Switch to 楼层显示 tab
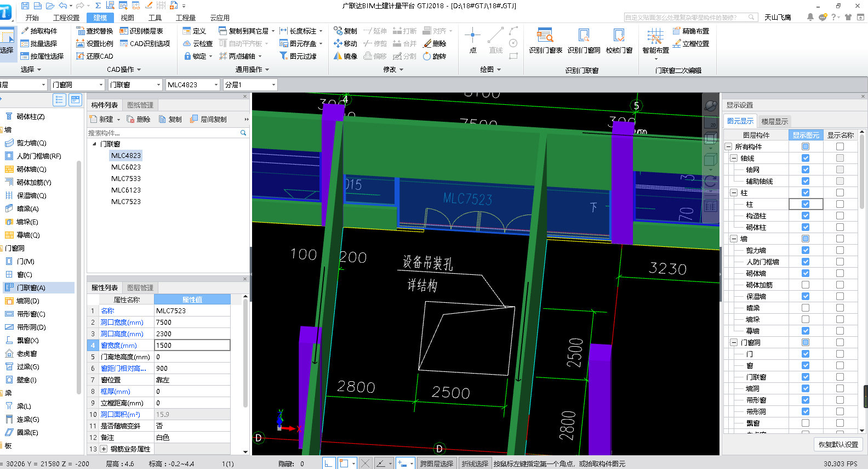 (775, 121)
